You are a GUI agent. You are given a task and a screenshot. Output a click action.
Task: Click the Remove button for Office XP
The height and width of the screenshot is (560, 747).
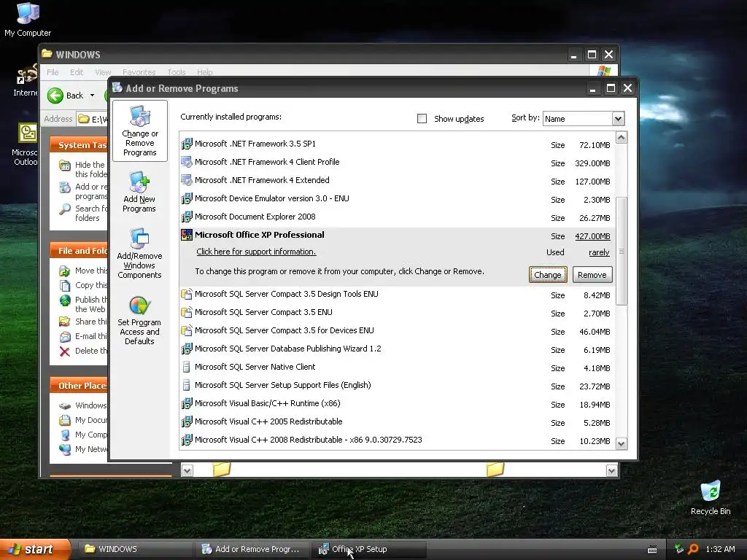[592, 275]
